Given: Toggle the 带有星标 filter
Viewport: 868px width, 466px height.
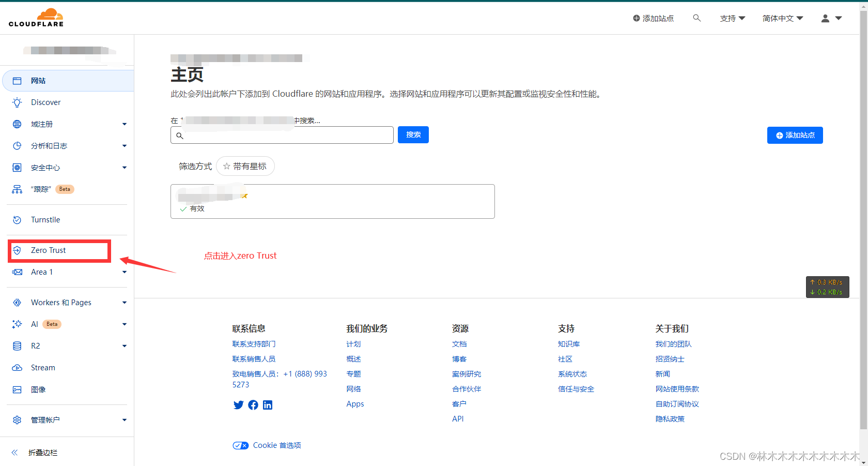Looking at the screenshot, I should click(245, 166).
